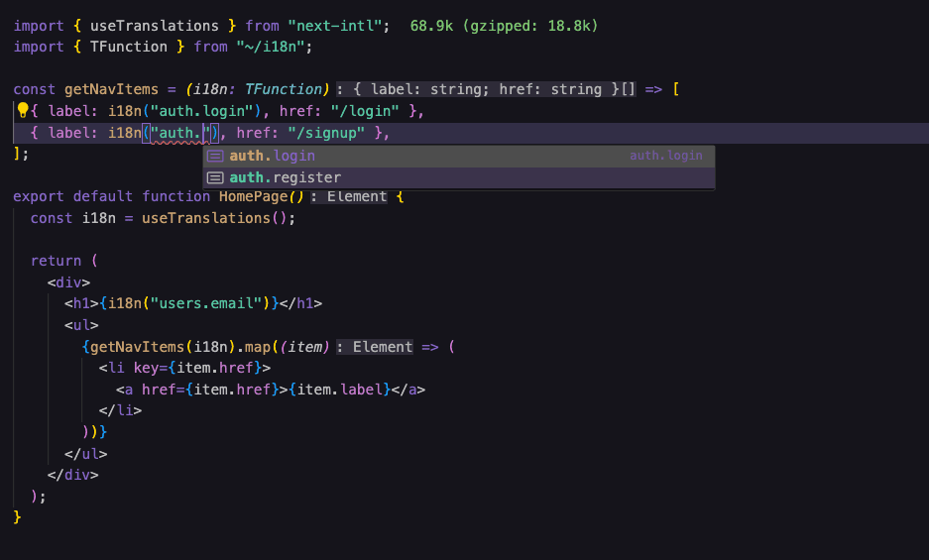Click the icon beside auth.login suggestion
Screen dimensions: 929x560
(x=215, y=156)
